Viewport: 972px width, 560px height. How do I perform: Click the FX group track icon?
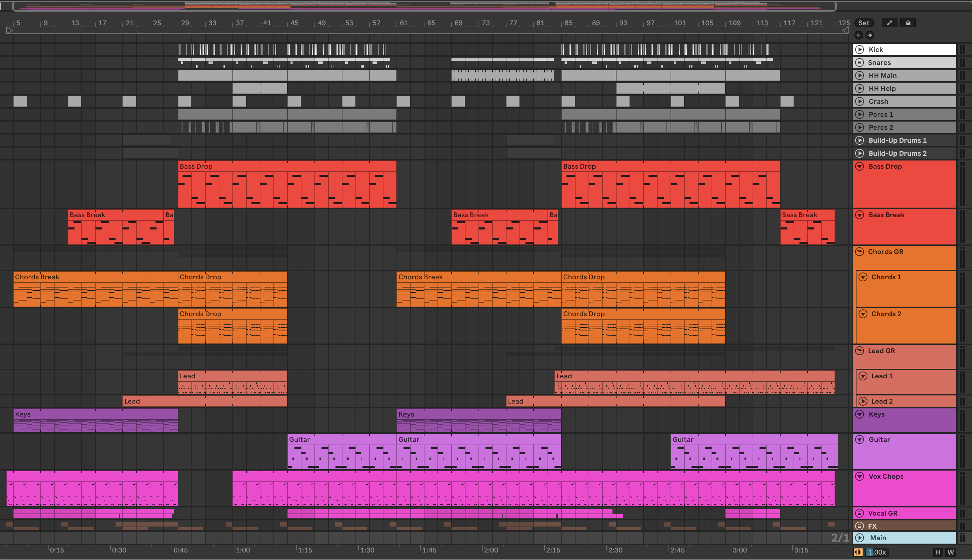tap(860, 526)
